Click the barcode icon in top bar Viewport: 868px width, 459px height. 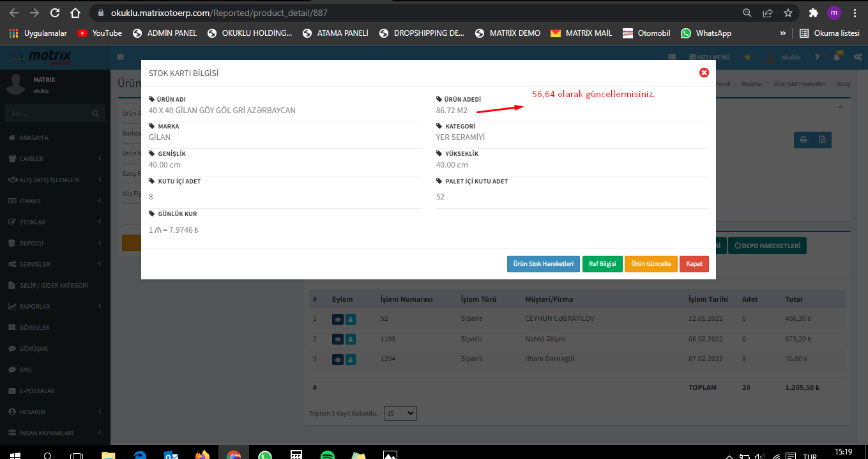point(672,57)
